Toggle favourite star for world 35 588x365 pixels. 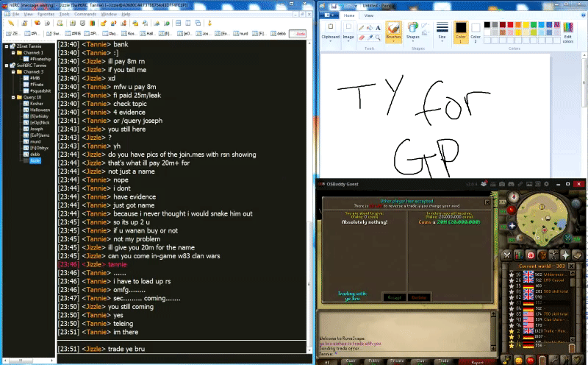[511, 286]
